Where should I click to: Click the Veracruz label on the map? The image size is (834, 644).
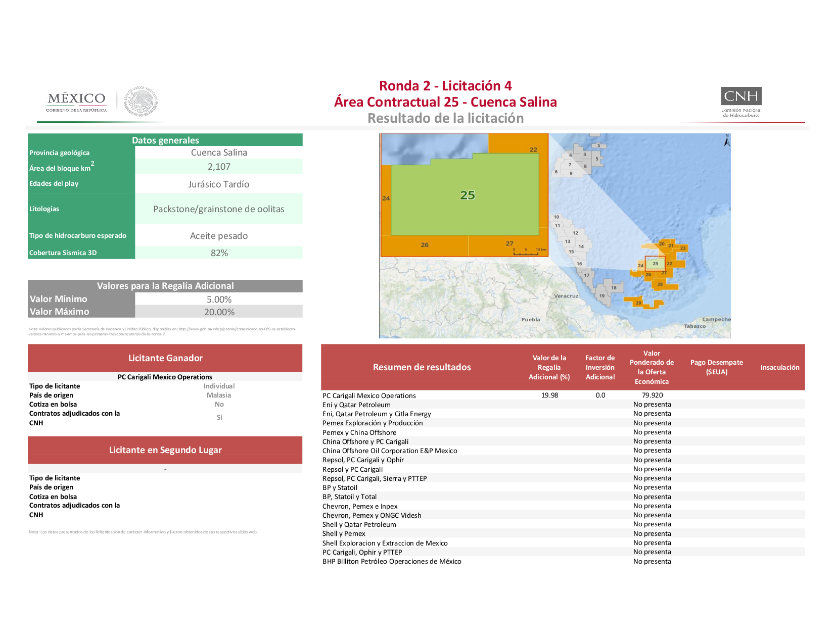click(566, 296)
